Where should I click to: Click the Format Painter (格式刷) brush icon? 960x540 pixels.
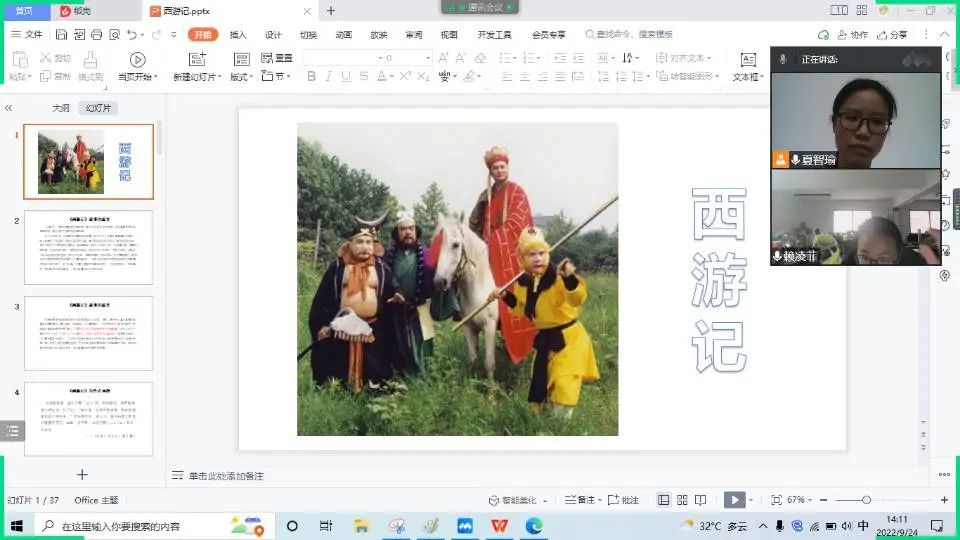pyautogui.click(x=91, y=59)
